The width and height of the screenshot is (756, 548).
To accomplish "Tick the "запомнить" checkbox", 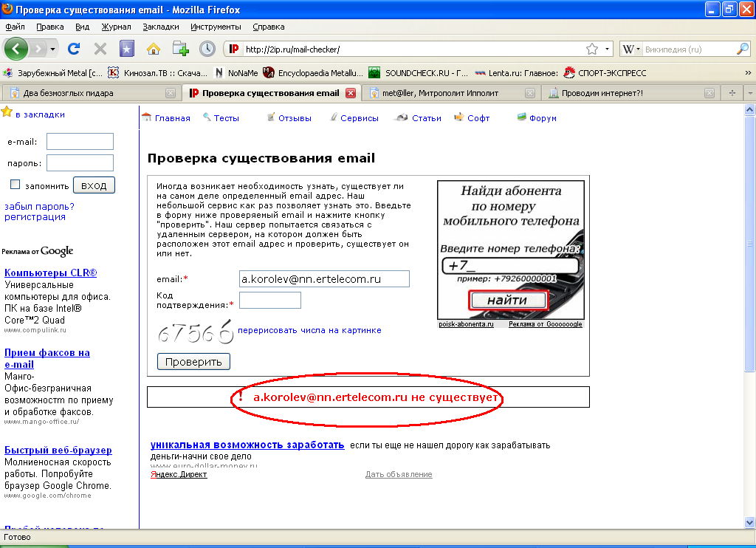I will point(16,185).
